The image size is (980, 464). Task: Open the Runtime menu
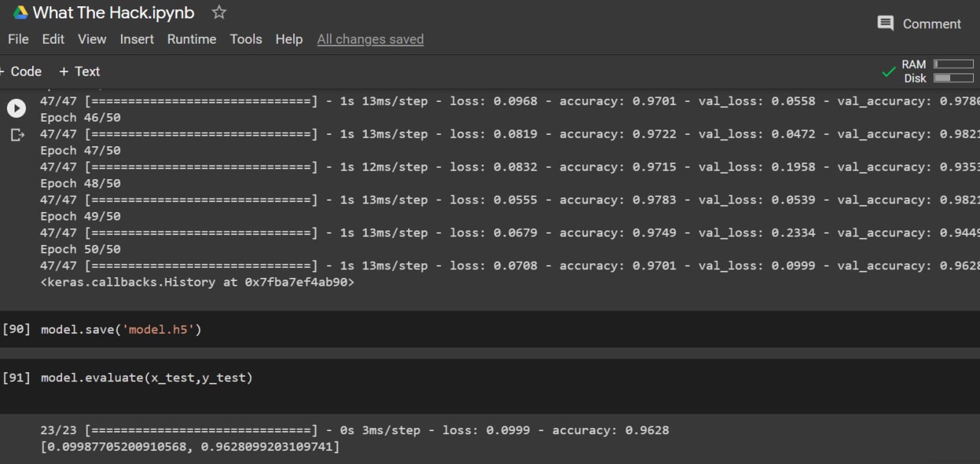coord(191,39)
